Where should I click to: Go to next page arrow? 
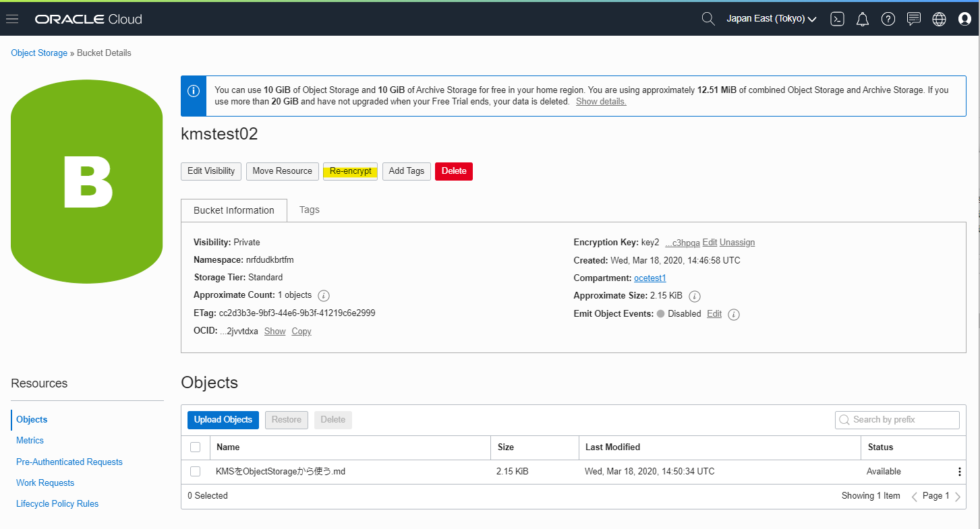958,497
